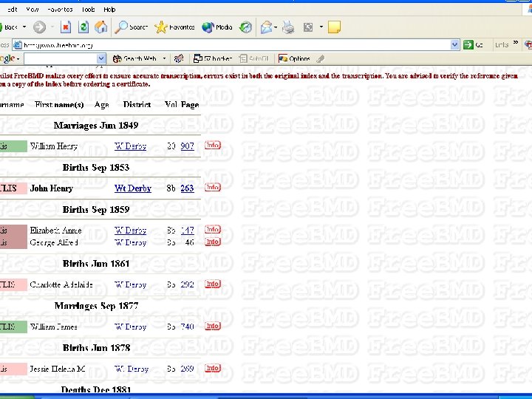This screenshot has width=532, height=399.
Task: Select the name 'William James'
Action: (x=54, y=327)
